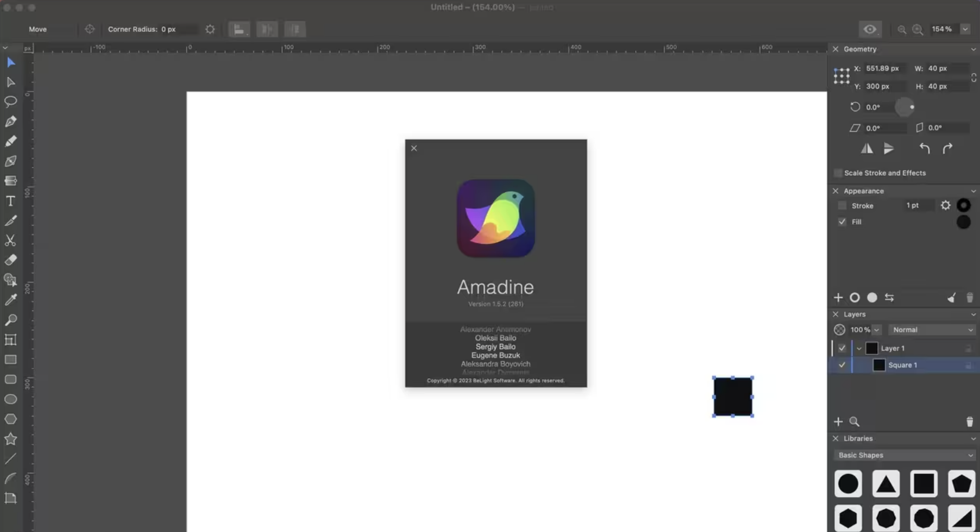980x532 pixels.
Task: Uncheck the Fill checkbox
Action: coord(842,222)
